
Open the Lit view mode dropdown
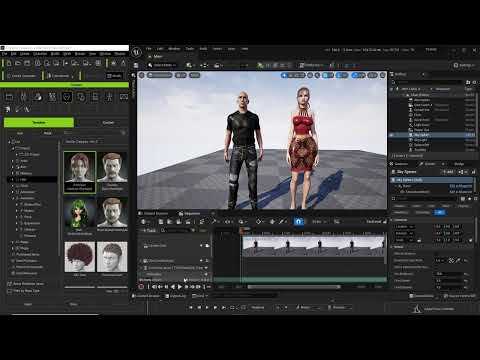pyautogui.click(x=181, y=75)
